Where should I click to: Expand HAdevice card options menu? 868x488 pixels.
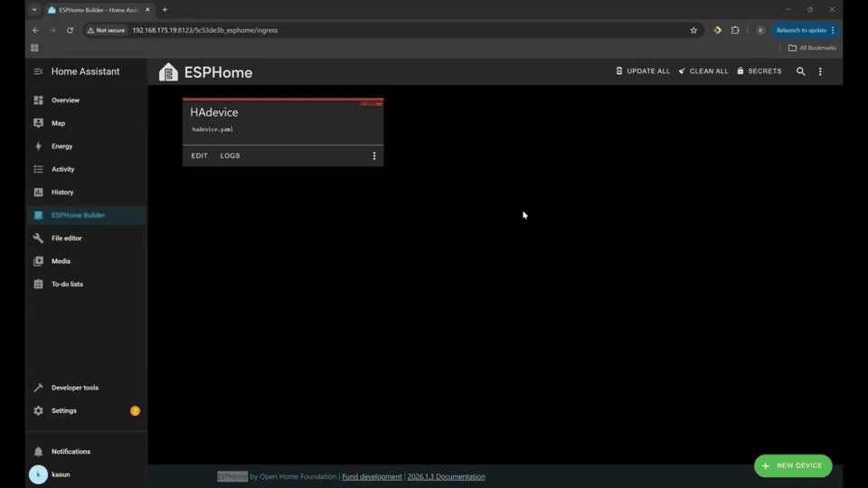click(374, 155)
